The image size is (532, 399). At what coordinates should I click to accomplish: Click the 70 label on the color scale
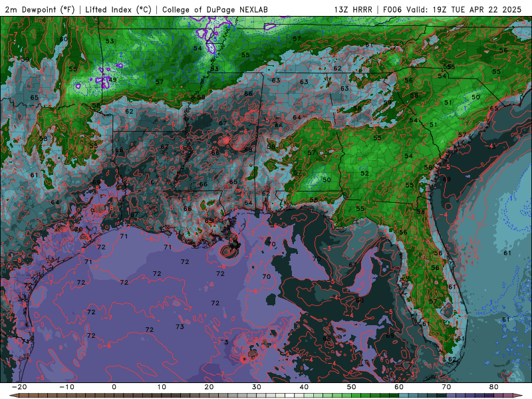(x=446, y=387)
